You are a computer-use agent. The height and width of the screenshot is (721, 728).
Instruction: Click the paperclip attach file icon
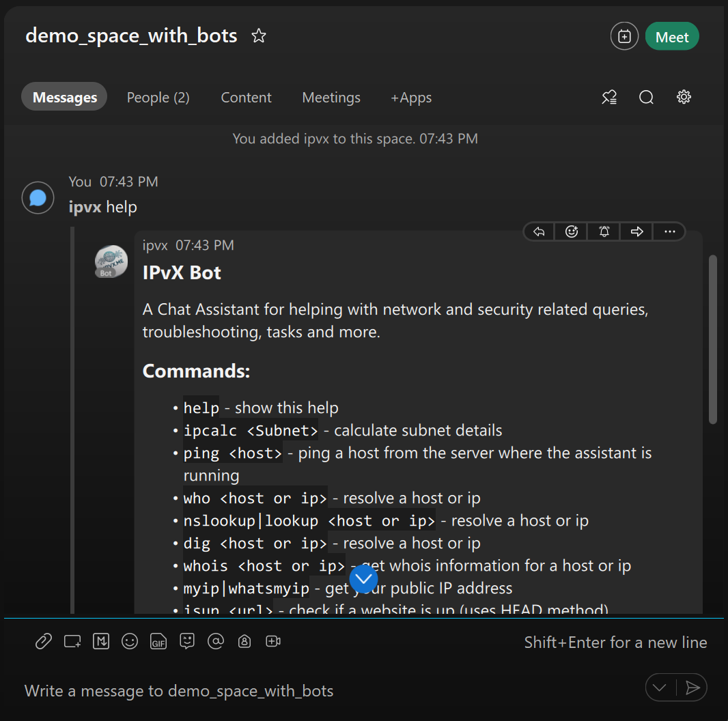click(x=44, y=642)
